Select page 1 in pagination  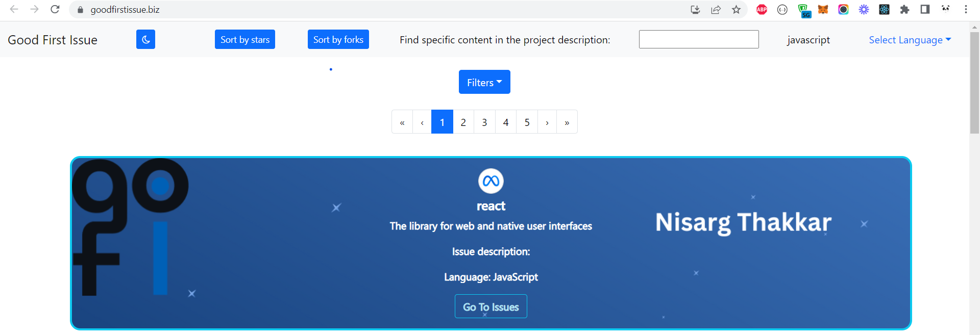click(x=442, y=122)
